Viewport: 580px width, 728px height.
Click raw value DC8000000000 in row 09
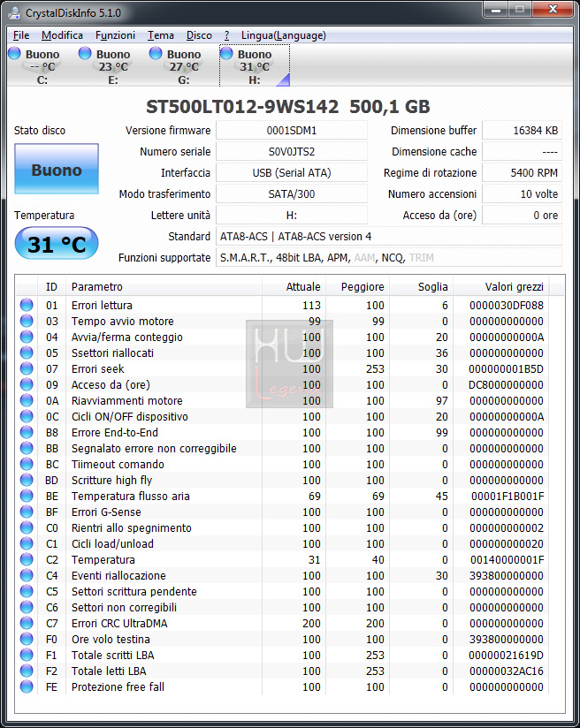506,384
